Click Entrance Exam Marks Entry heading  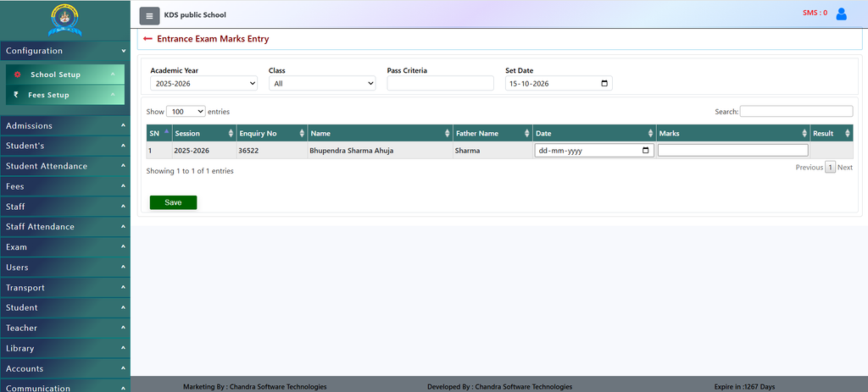tap(213, 39)
